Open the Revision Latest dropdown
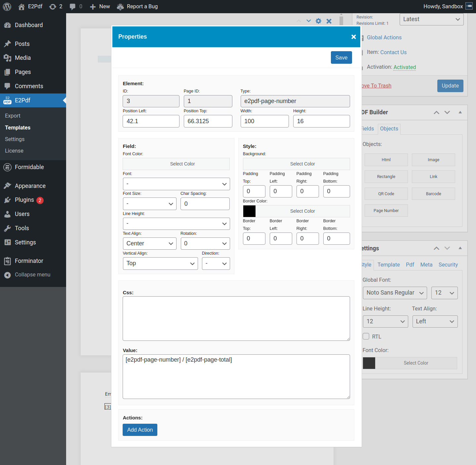This screenshot has height=465, width=476. [431, 19]
